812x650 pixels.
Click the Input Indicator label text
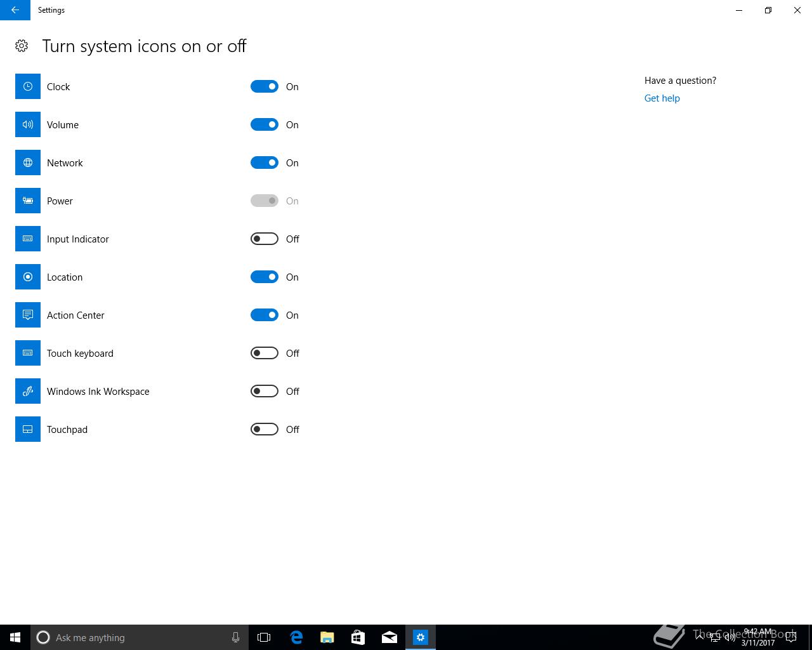tap(78, 239)
